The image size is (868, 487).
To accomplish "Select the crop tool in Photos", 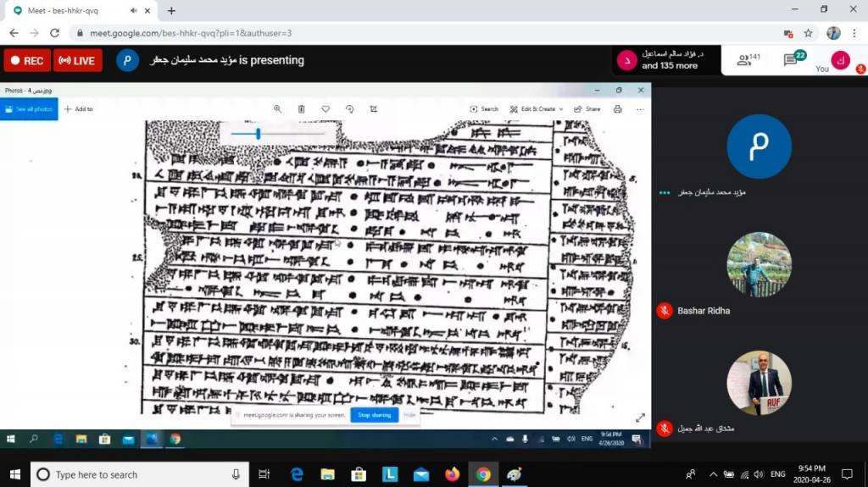I will point(374,109).
